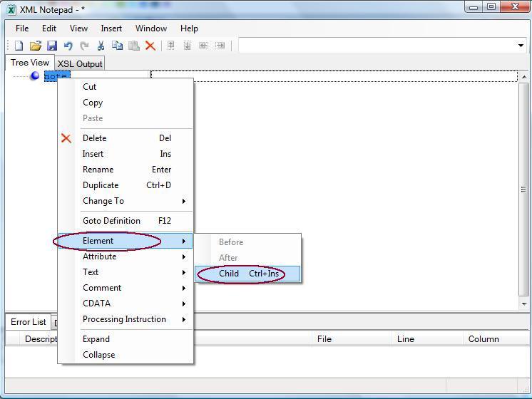Choose Goto Definition in context menu
Image resolution: width=532 pixels, height=399 pixels.
point(126,221)
